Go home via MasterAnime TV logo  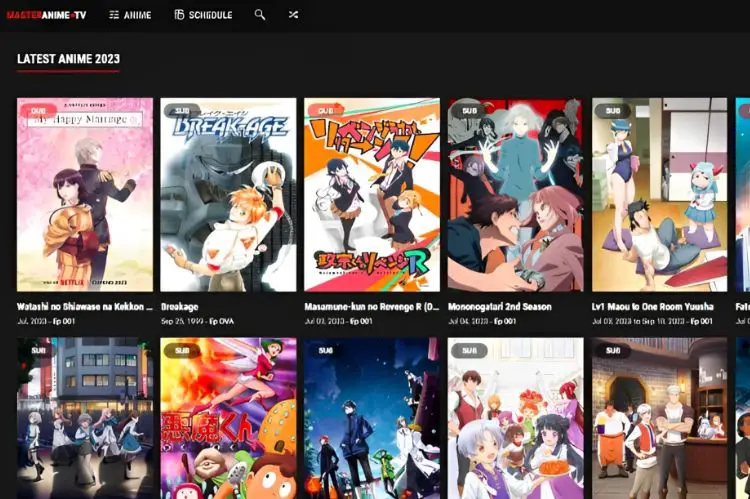(x=46, y=15)
